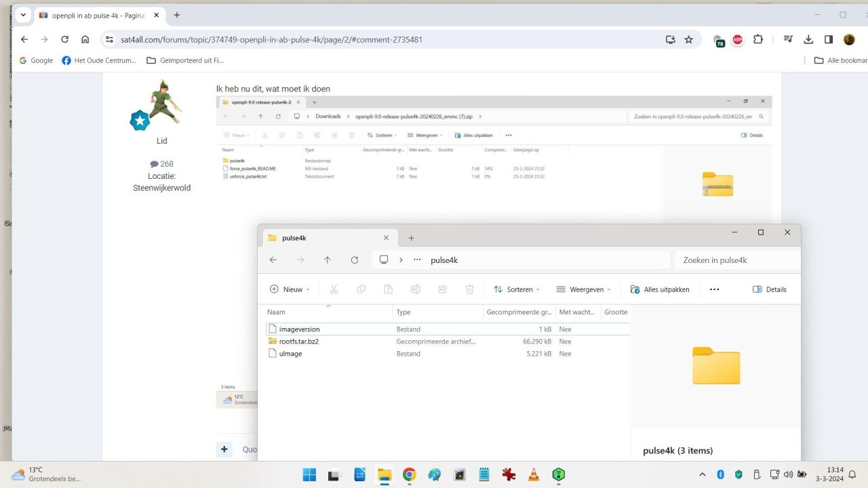868x488 pixels.
Task: Open Het Oude Centrum bookmark
Action: (99, 60)
